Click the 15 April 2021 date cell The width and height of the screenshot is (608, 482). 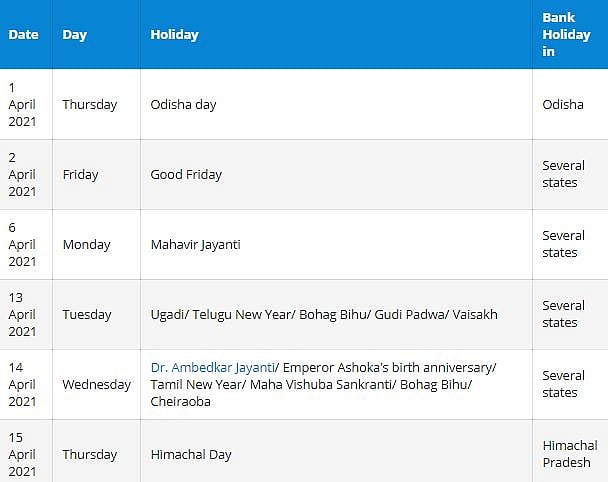[22, 455]
